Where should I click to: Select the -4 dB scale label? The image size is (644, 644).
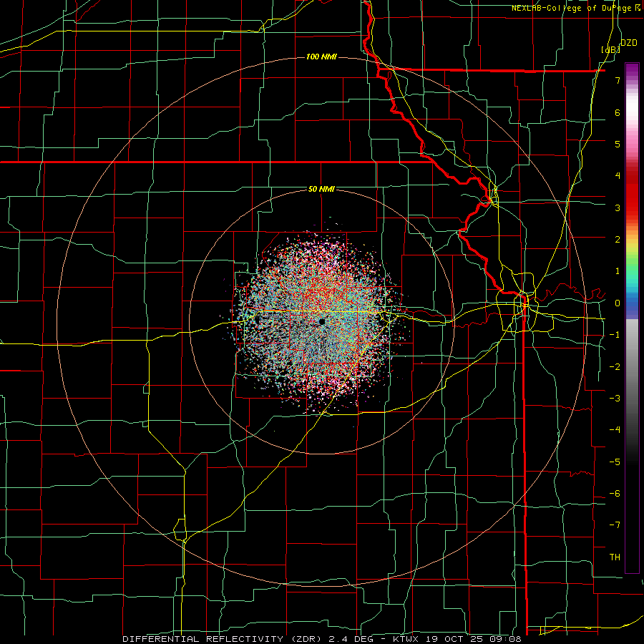tap(615, 430)
